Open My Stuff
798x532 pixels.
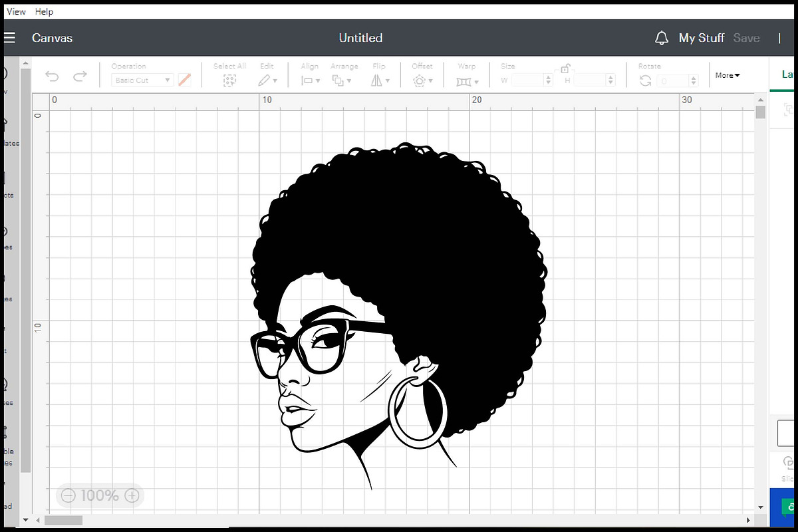pos(702,38)
